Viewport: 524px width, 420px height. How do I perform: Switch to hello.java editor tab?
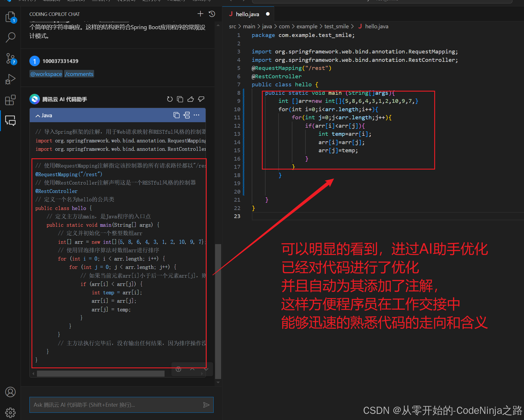247,14
